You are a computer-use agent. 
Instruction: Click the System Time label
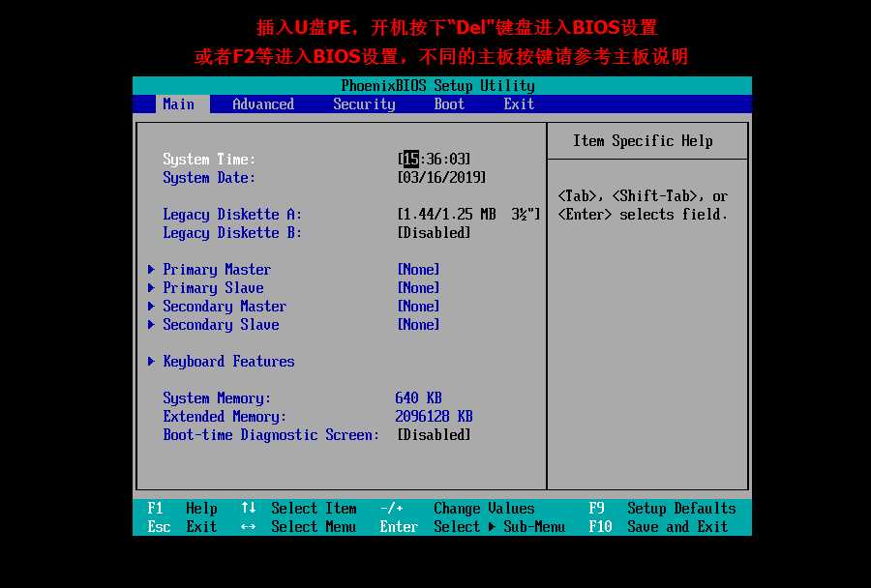click(209, 160)
